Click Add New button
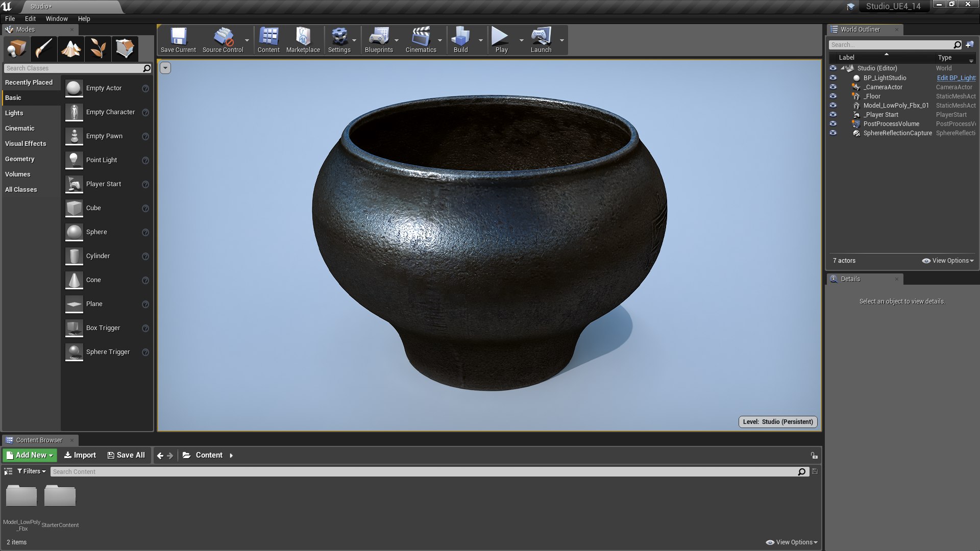The height and width of the screenshot is (551, 980). click(30, 455)
